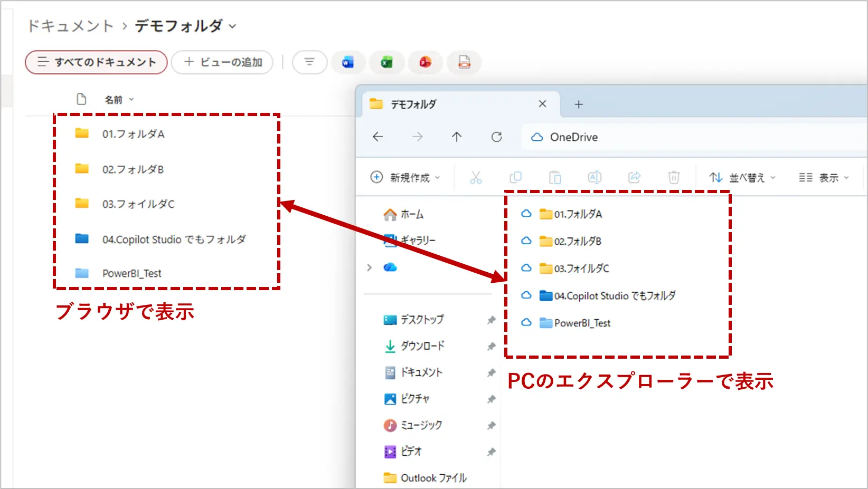Click the Explorer back arrow
This screenshot has width=868, height=489.
[x=378, y=137]
